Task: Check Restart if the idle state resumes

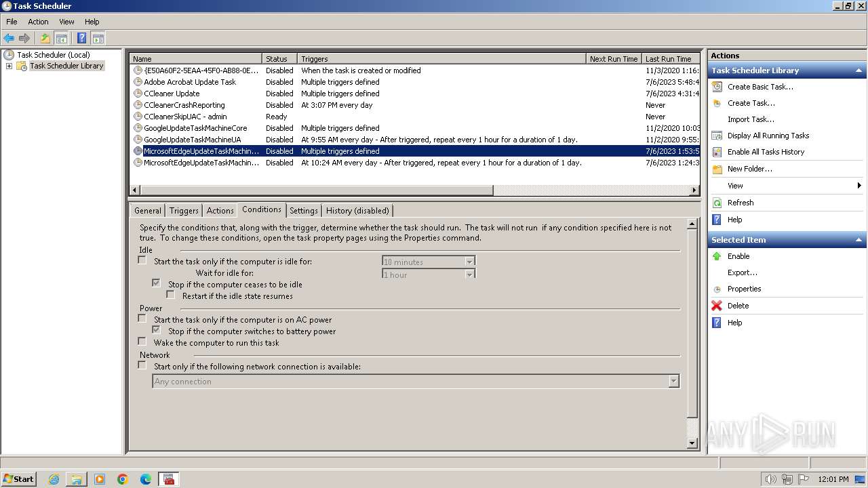Action: (170, 295)
